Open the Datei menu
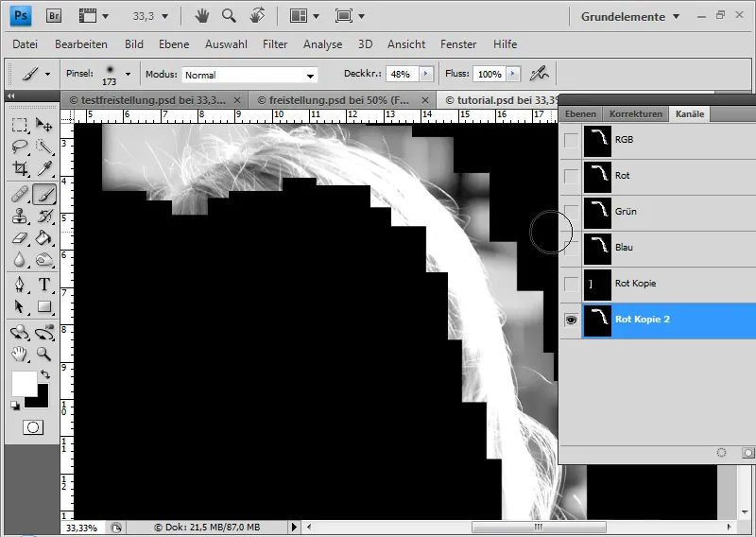Image resolution: width=756 pixels, height=537 pixels. tap(26, 44)
